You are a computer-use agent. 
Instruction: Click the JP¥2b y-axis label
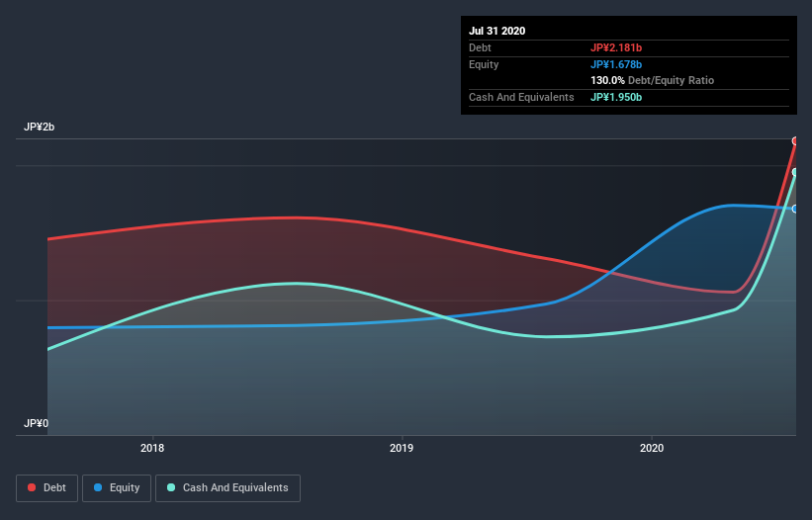[39, 128]
